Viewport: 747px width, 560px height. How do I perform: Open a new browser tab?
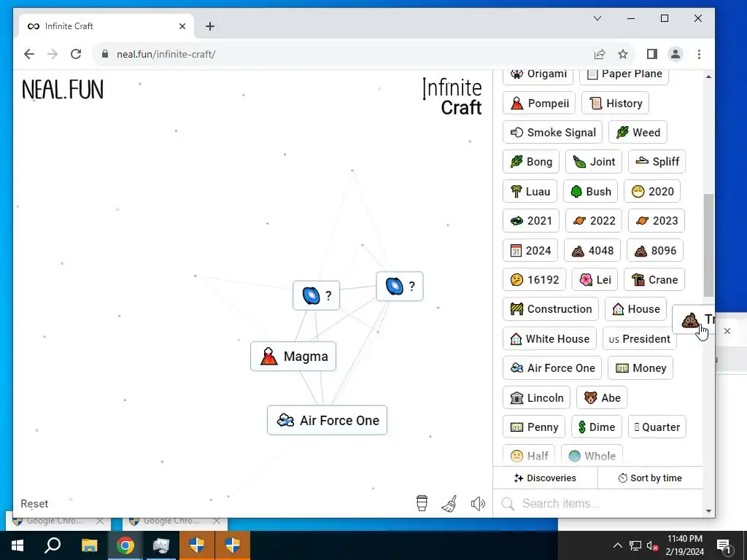pyautogui.click(x=209, y=26)
